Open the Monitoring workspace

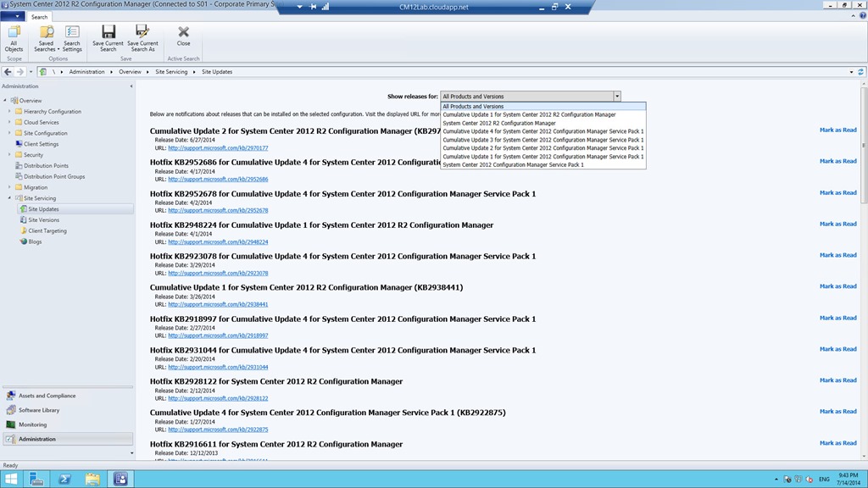click(33, 424)
